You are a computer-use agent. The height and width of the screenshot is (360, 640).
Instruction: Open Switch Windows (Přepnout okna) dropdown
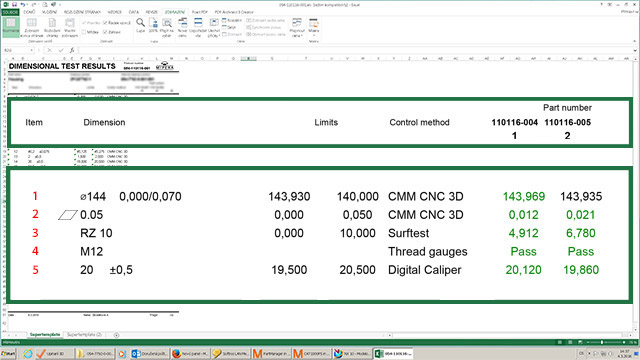[x=297, y=27]
